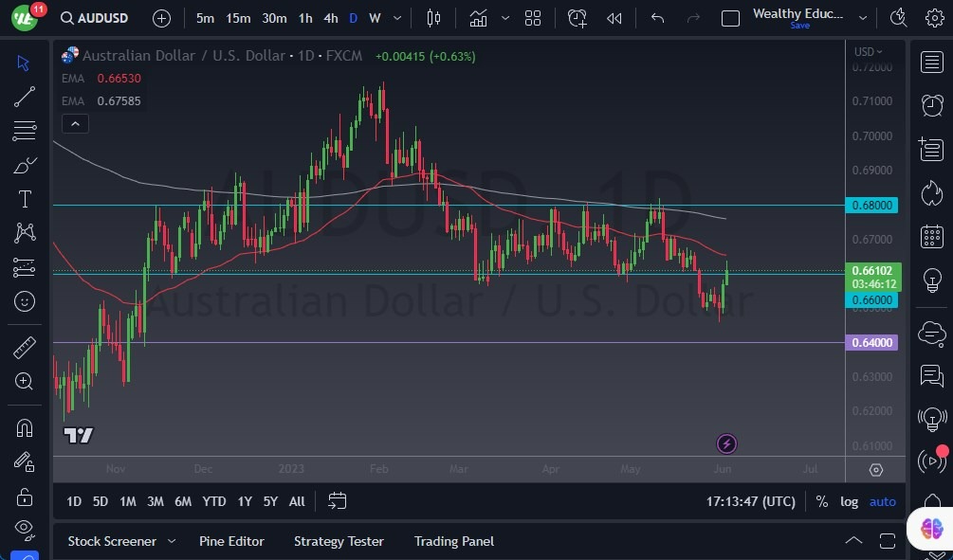Toggle log scale on the price axis
This screenshot has height=560, width=953.
click(x=850, y=501)
